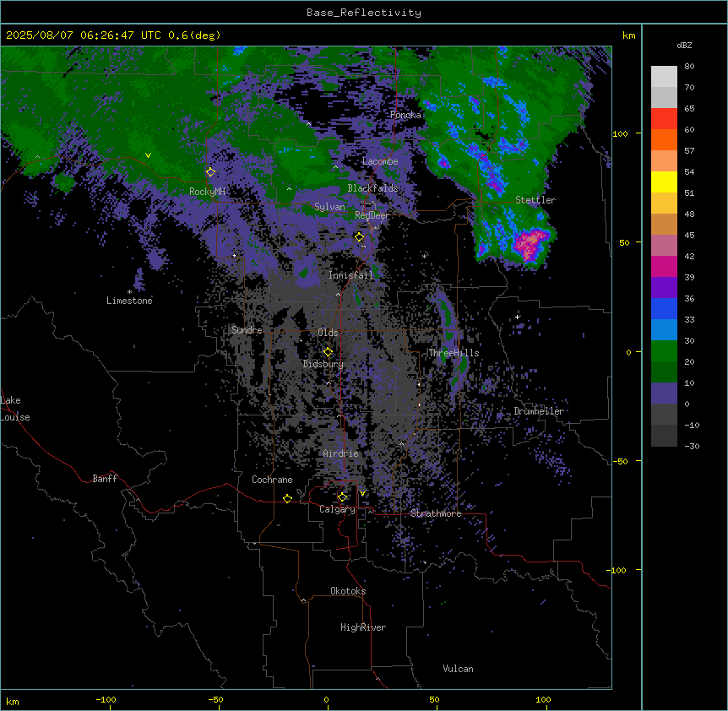728x711 pixels.
Task: Click the Okotoks town label
Action: coord(348,591)
